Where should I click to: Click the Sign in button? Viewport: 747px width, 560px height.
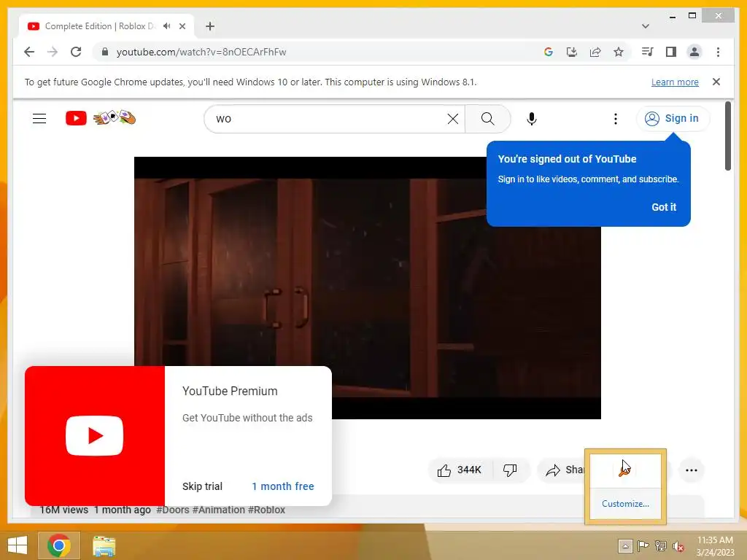point(673,118)
